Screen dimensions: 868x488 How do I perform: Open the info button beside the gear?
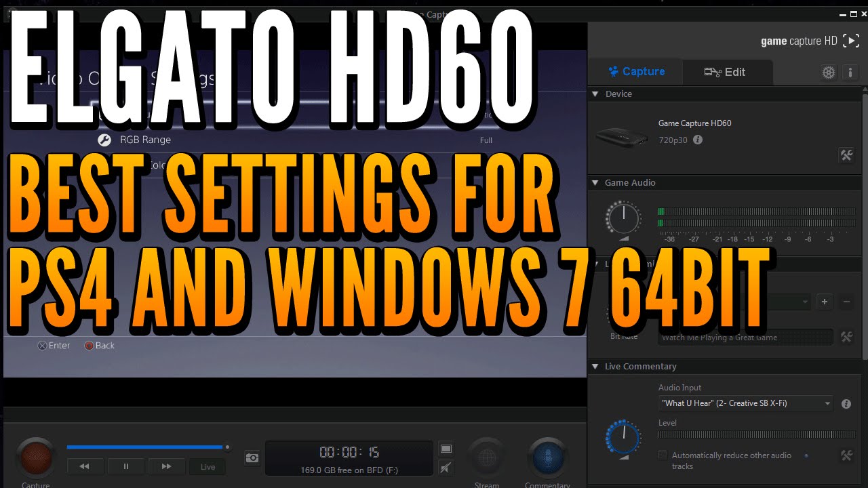(850, 73)
